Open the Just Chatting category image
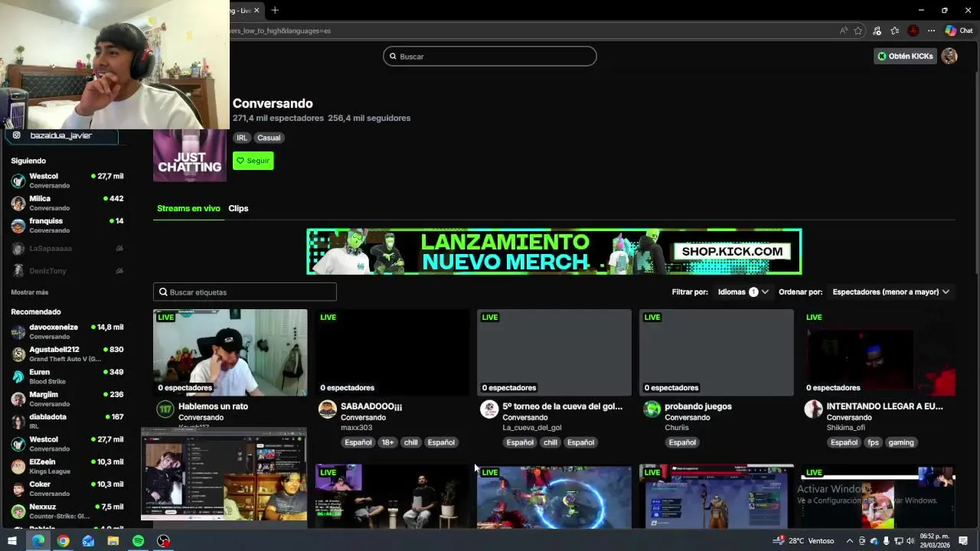This screenshot has width=980, height=551. pyautogui.click(x=190, y=155)
